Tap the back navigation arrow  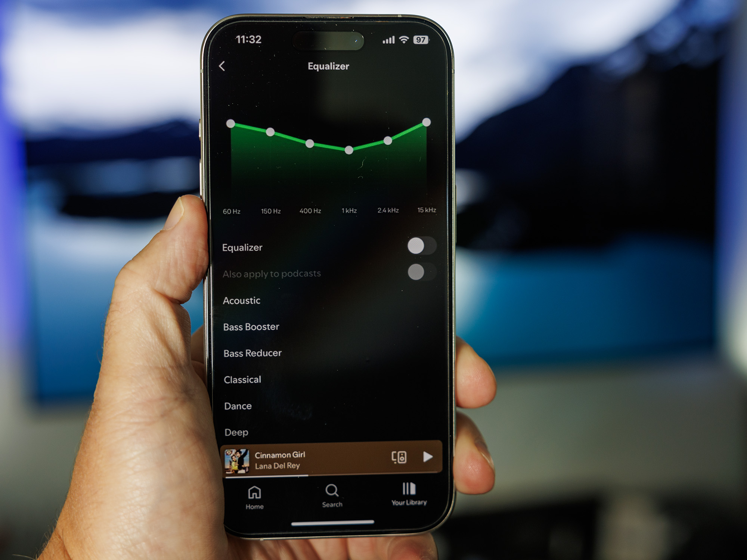[223, 65]
